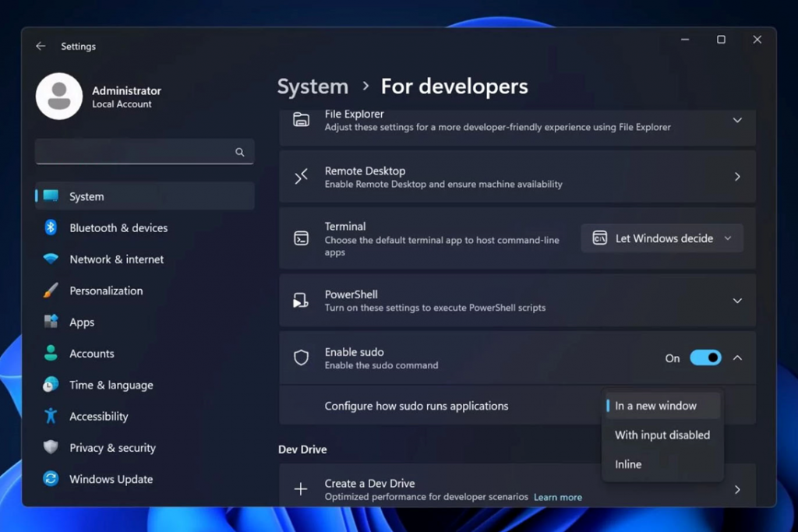Click the Accessibility figure icon
798x532 pixels.
coord(51,416)
